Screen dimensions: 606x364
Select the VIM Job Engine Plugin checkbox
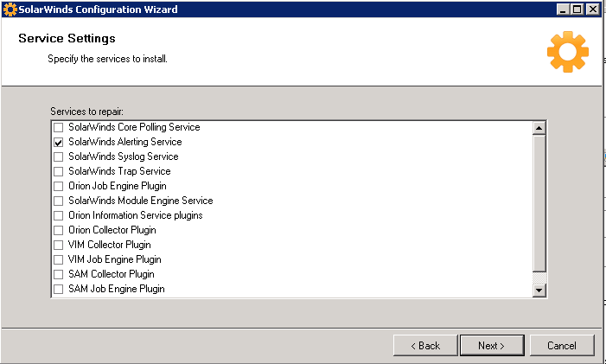(x=59, y=259)
